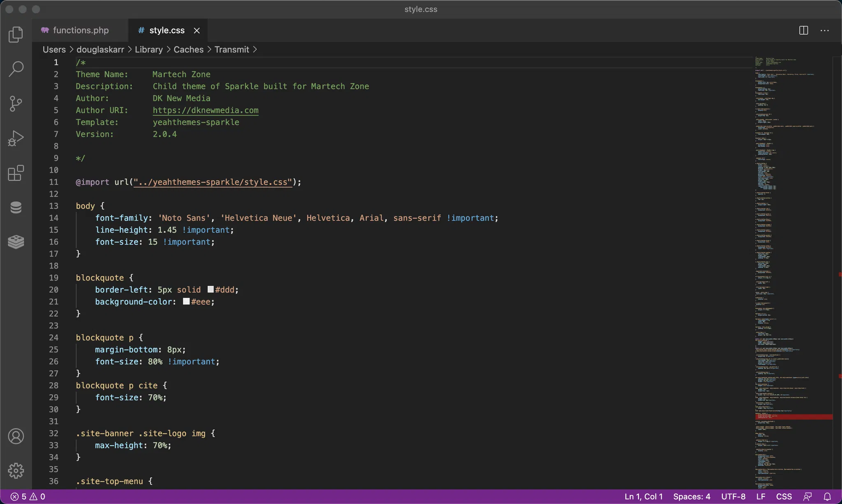Open the https://dknewmedia.com link
Viewport: 842px width, 504px height.
click(x=206, y=110)
